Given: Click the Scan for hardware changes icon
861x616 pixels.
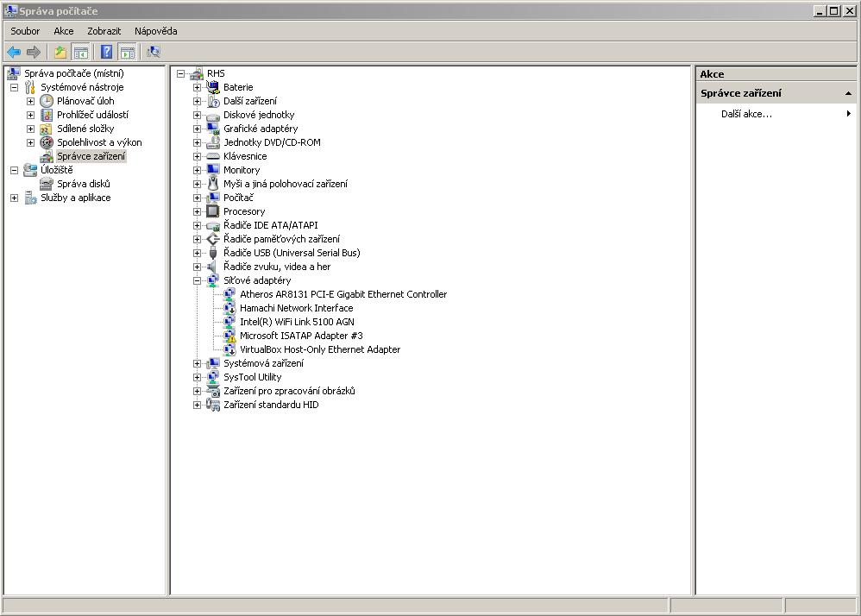Looking at the screenshot, I should click(154, 52).
